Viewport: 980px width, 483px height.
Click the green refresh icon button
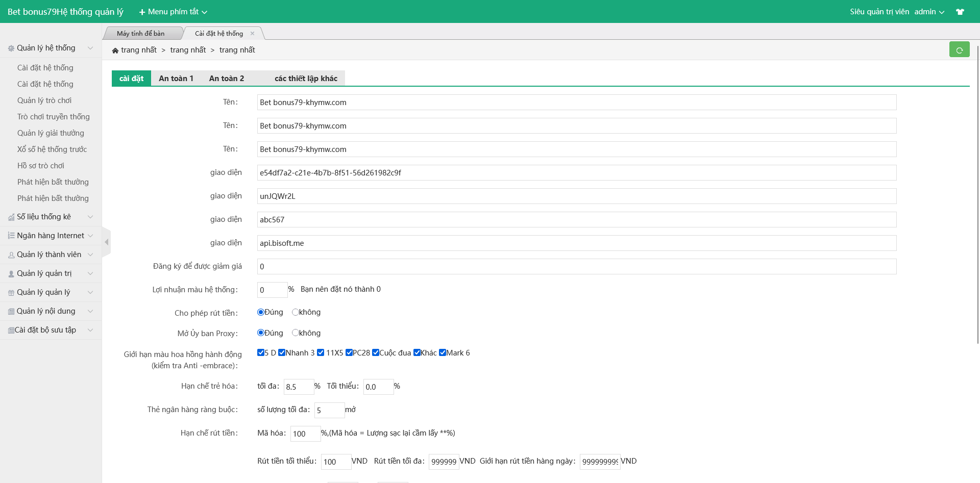959,49
